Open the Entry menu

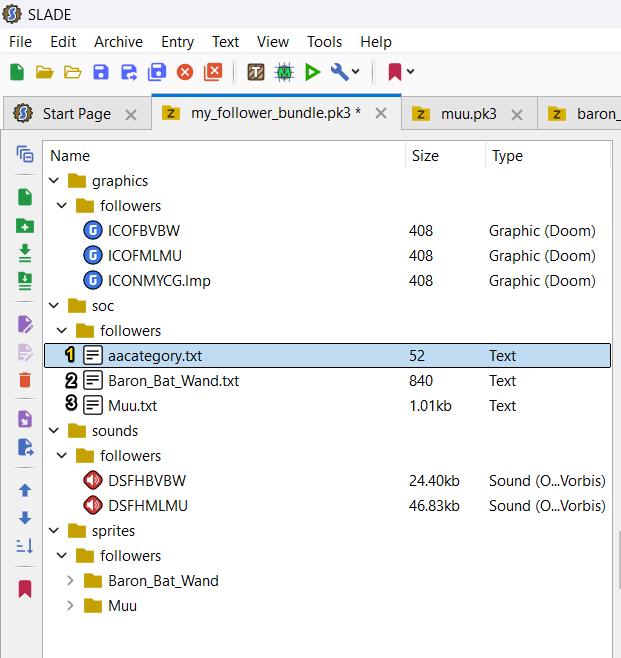(177, 42)
